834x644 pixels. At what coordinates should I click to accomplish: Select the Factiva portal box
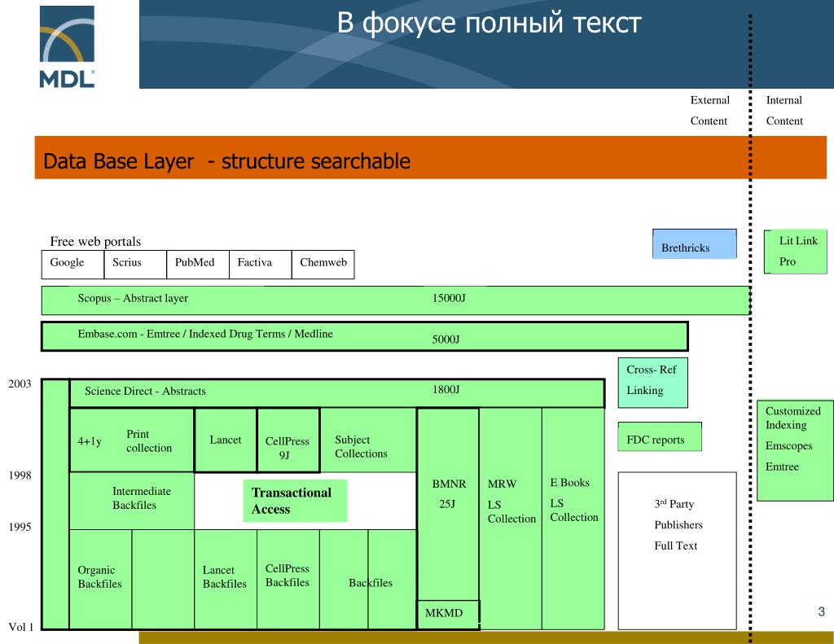(x=261, y=265)
